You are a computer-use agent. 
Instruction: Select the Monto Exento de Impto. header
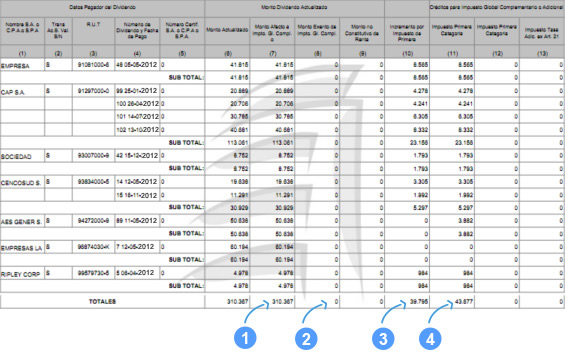[317, 30]
